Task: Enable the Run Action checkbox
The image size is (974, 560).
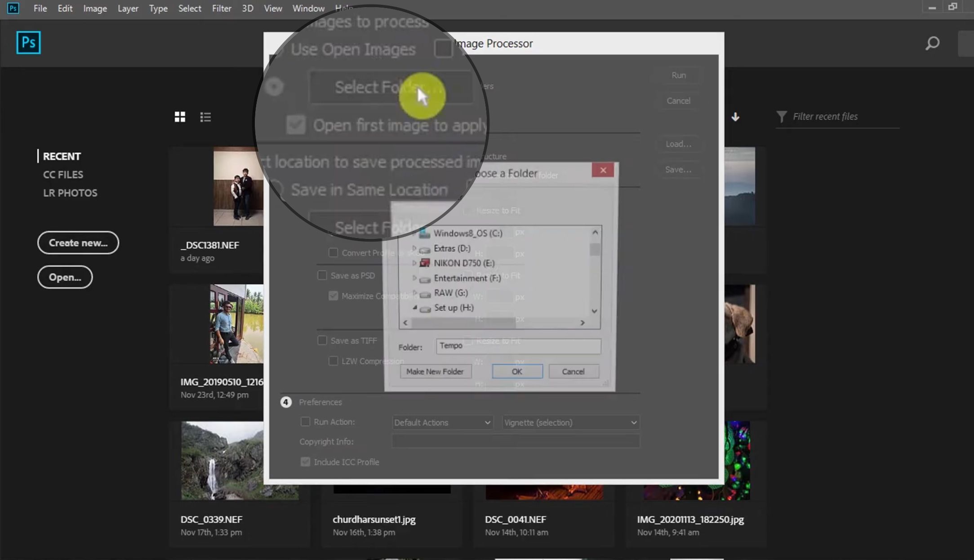Action: (x=305, y=422)
